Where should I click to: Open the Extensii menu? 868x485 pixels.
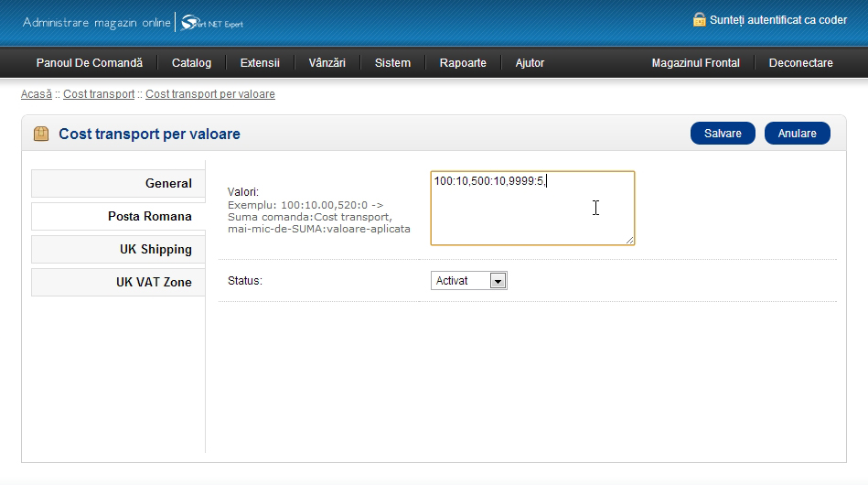pyautogui.click(x=260, y=63)
